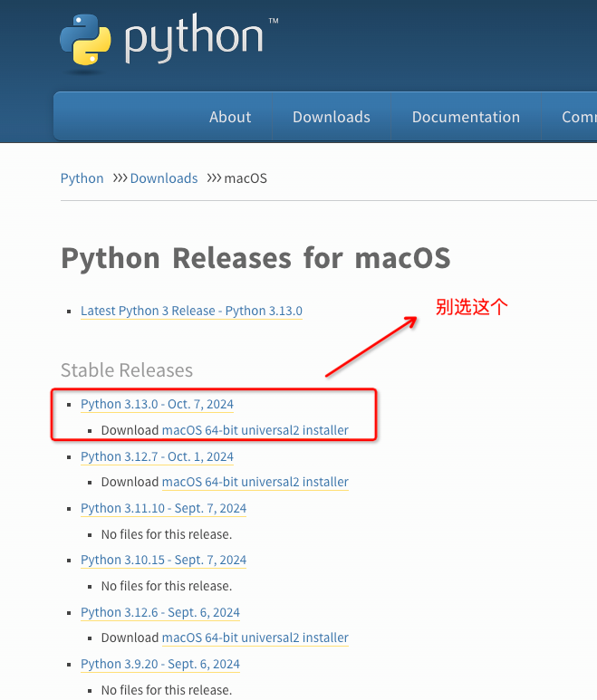Viewport: 597px width, 700px height.
Task: Open Latest Python 3 Release - Python 3.13.0
Action: click(x=191, y=311)
